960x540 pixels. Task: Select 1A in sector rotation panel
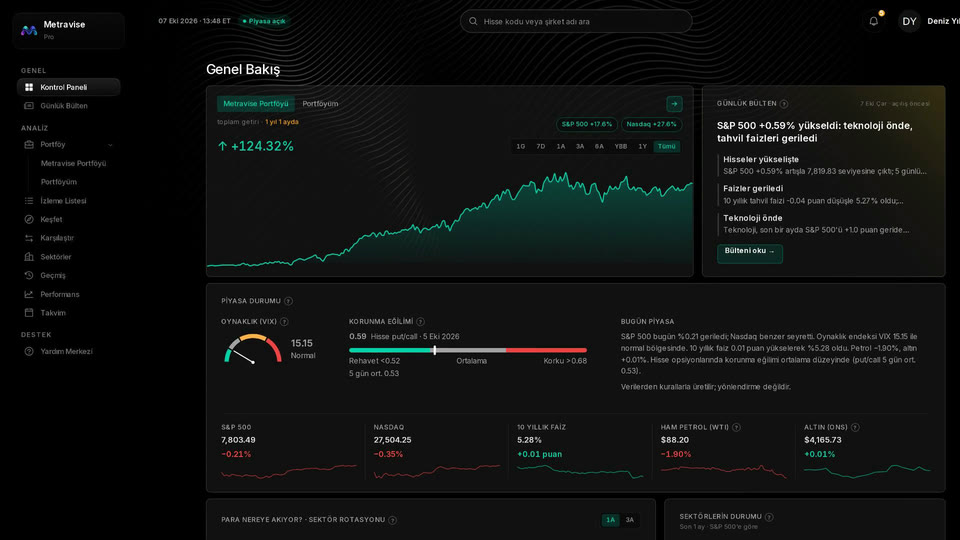tap(610, 520)
